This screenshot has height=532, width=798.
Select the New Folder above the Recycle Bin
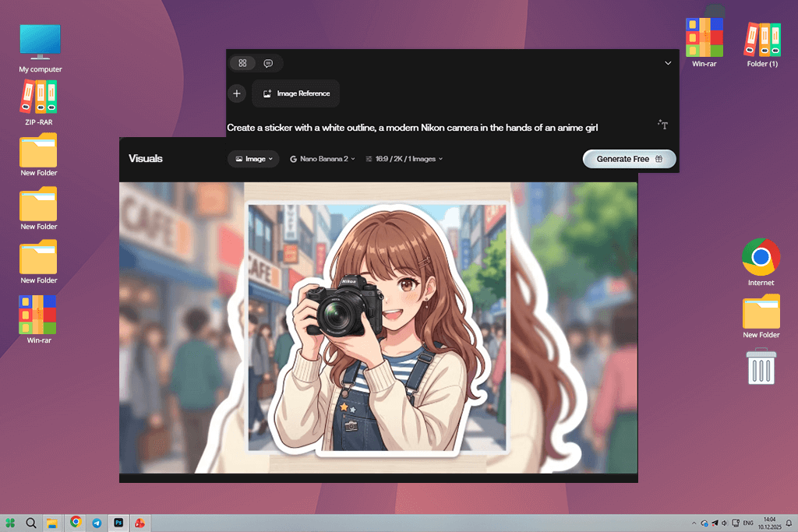(761, 315)
